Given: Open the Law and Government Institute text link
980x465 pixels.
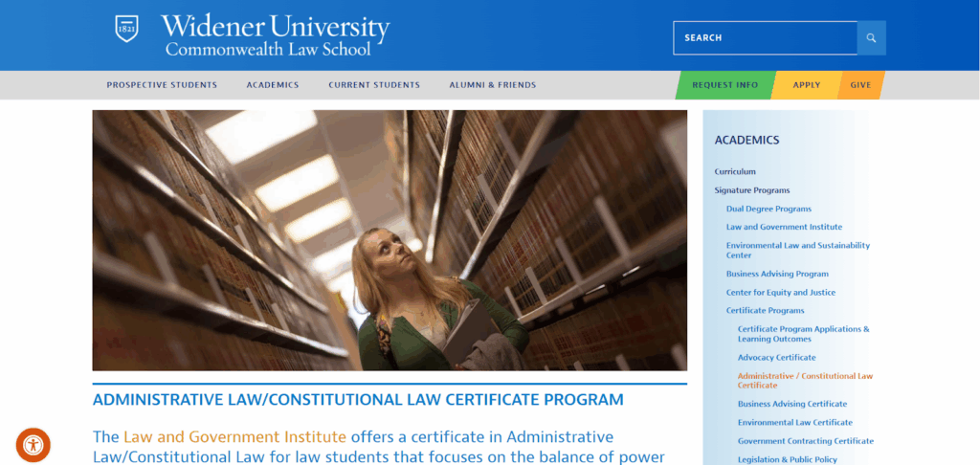Looking at the screenshot, I should pos(234,436).
